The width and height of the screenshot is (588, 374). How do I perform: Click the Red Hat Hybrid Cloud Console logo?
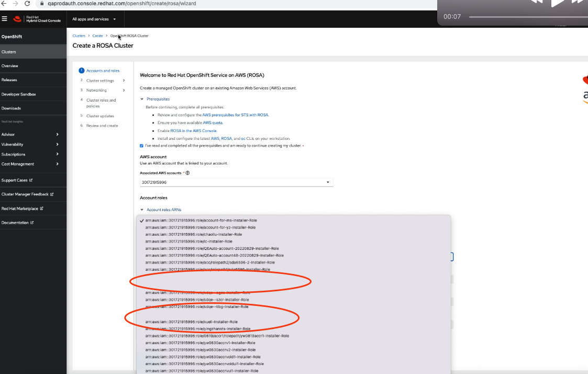(x=37, y=19)
